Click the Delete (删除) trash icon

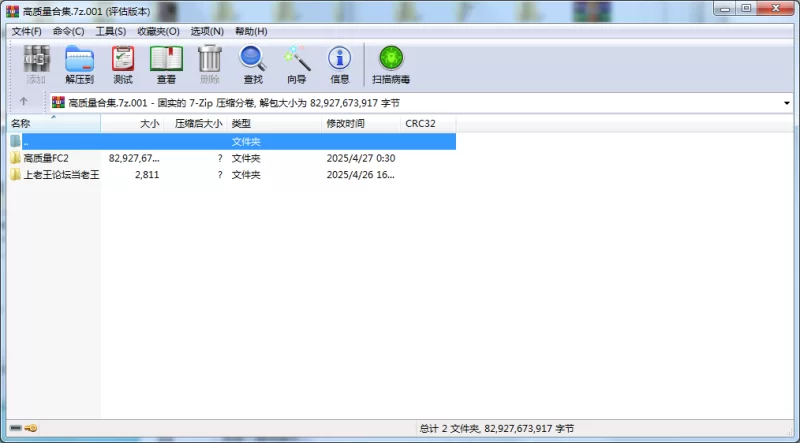tap(210, 64)
